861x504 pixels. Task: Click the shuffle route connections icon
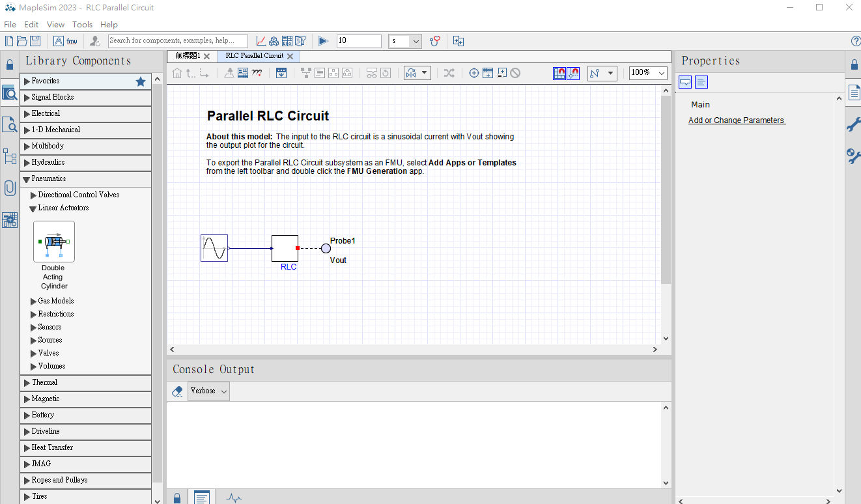tap(449, 73)
